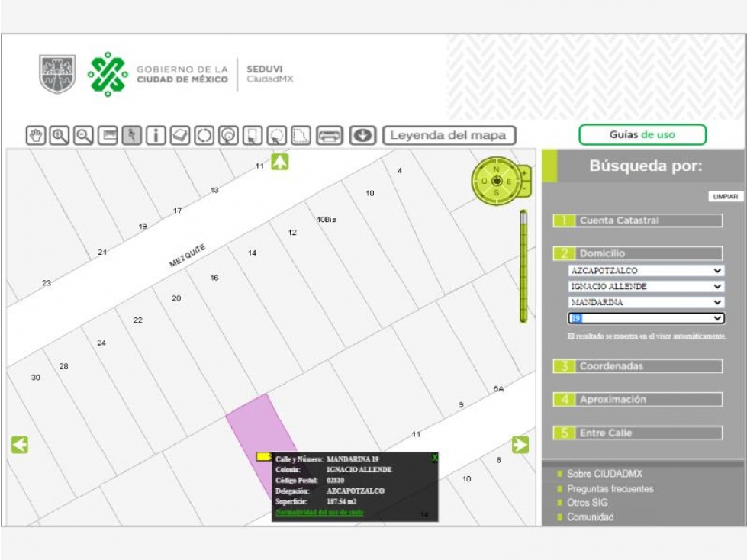Select the rectangle selection tool
The image size is (747, 560).
pos(253,135)
